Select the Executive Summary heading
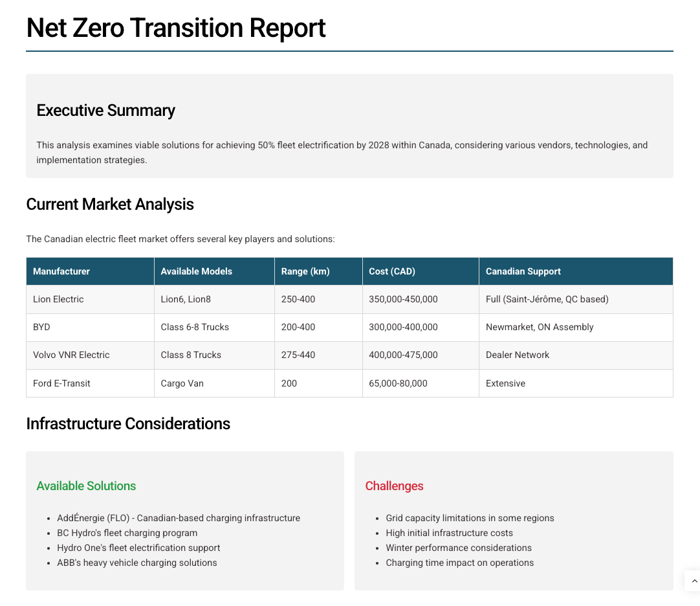 (106, 110)
